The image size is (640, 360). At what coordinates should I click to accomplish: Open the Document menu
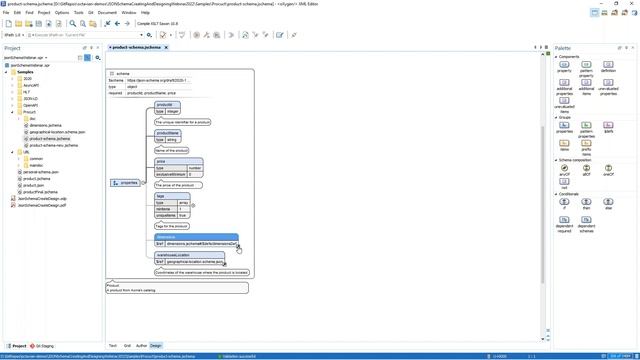[107, 13]
